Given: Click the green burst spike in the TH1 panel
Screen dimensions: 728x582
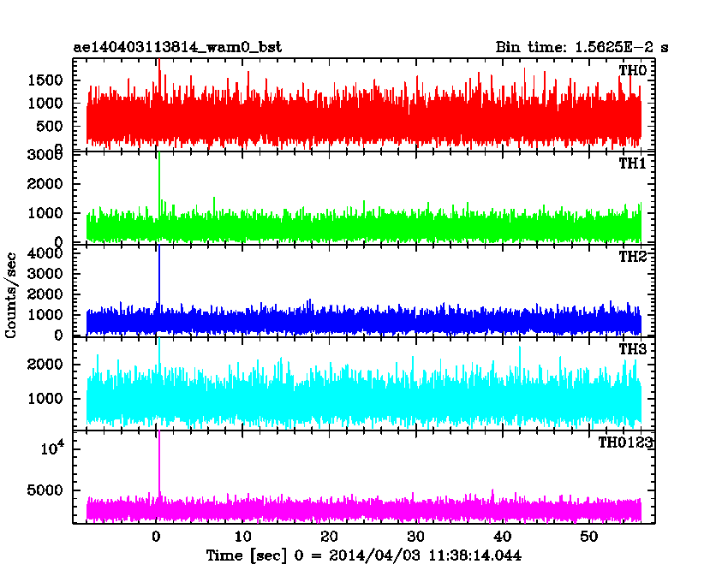Looking at the screenshot, I should (x=159, y=183).
